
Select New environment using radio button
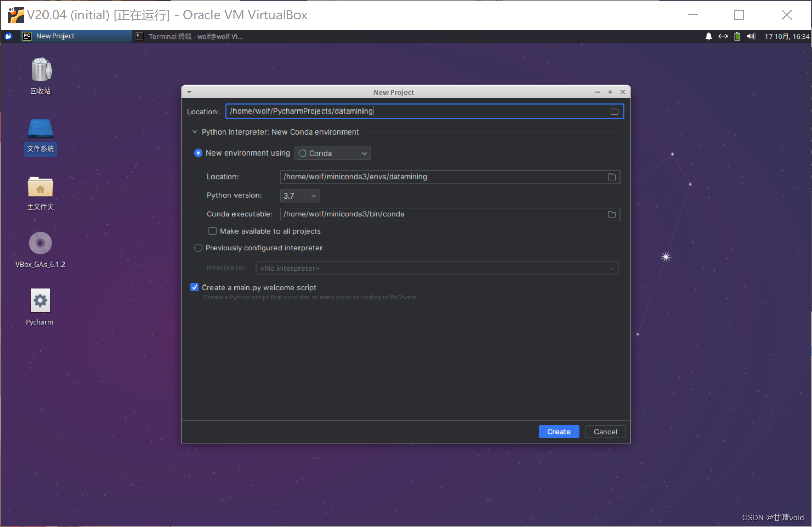198,153
